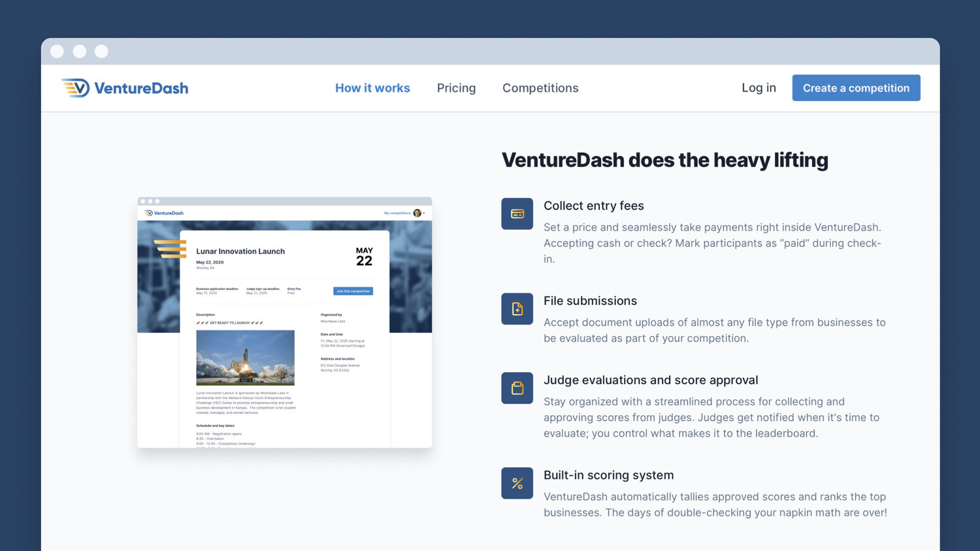This screenshot has width=980, height=551.
Task: Go to the Pricing page
Action: tap(456, 88)
